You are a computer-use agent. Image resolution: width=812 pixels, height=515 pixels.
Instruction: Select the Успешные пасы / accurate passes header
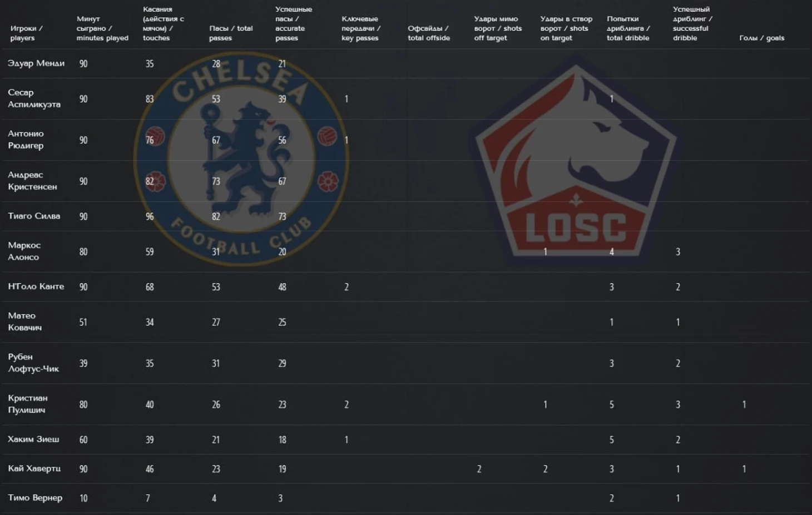tap(294, 23)
